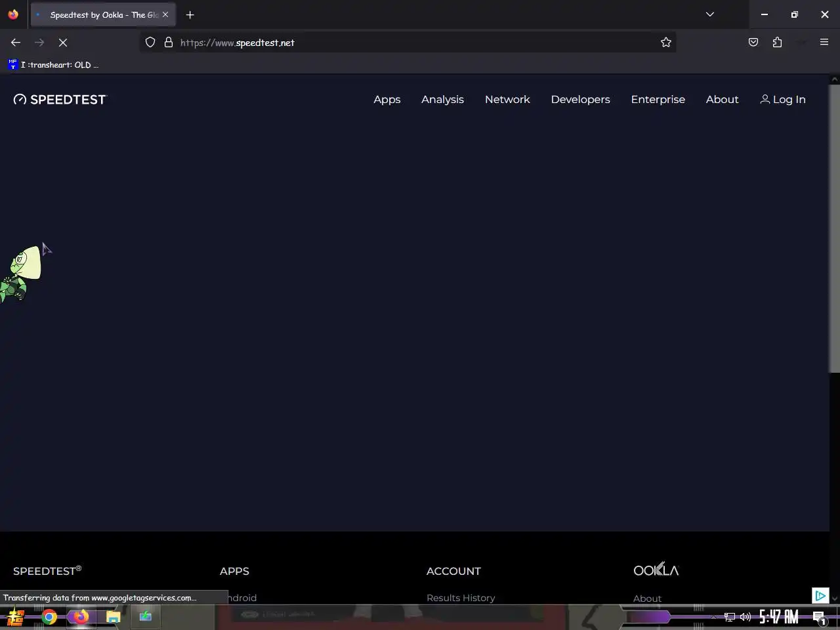Image resolution: width=840 pixels, height=630 pixels.
Task: Open File Explorer from the taskbar
Action: point(113,617)
